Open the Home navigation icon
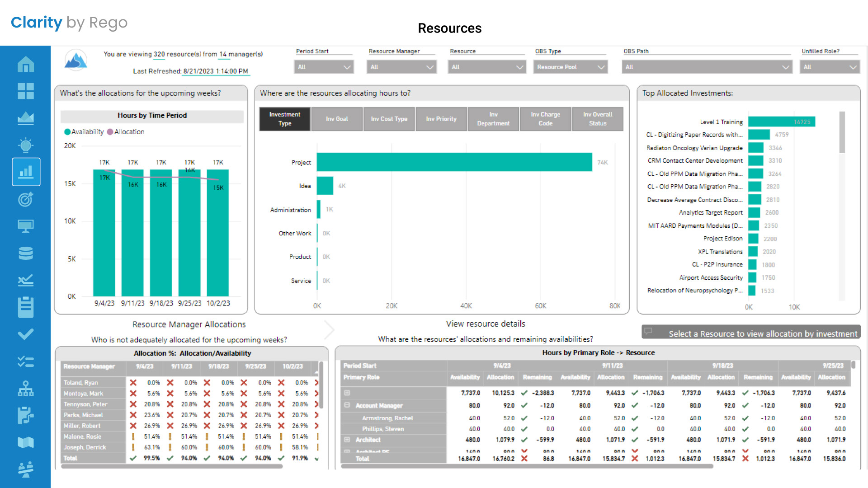 pos(26,64)
